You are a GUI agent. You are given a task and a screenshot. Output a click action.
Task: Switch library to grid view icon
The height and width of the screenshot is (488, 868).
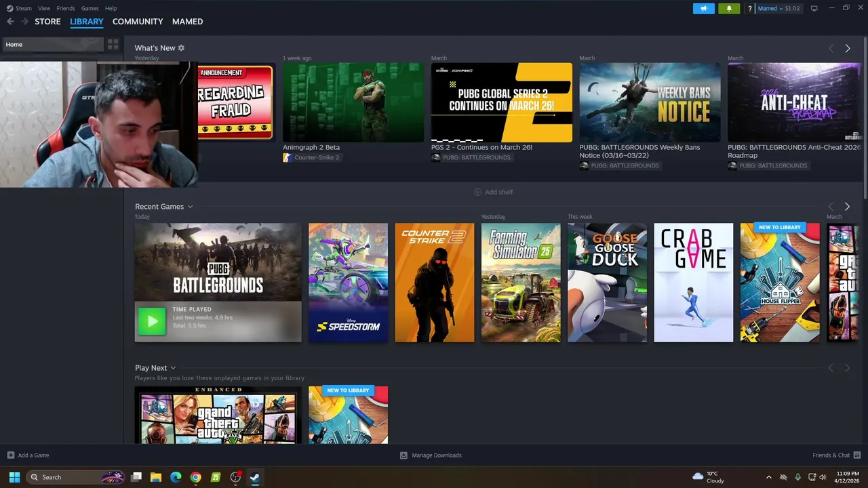point(113,45)
